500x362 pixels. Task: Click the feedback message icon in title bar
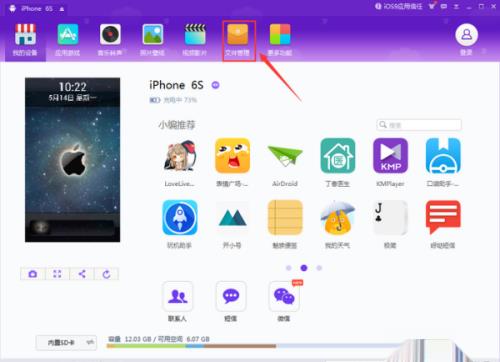point(444,6)
